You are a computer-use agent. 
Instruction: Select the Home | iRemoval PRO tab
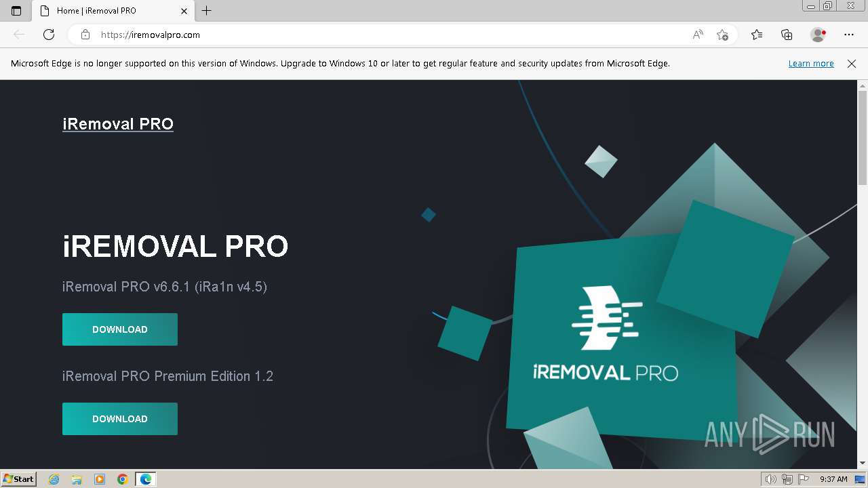click(112, 11)
